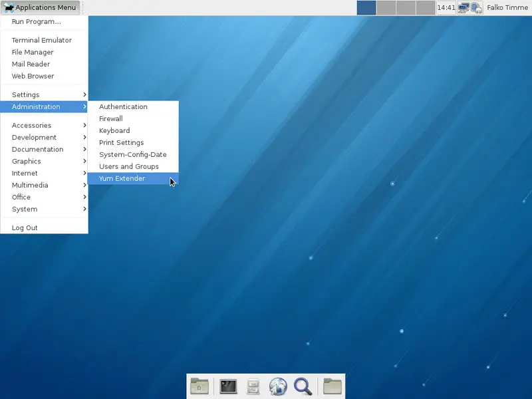Select Firewall in the Administration submenu
532x399 pixels.
point(111,118)
